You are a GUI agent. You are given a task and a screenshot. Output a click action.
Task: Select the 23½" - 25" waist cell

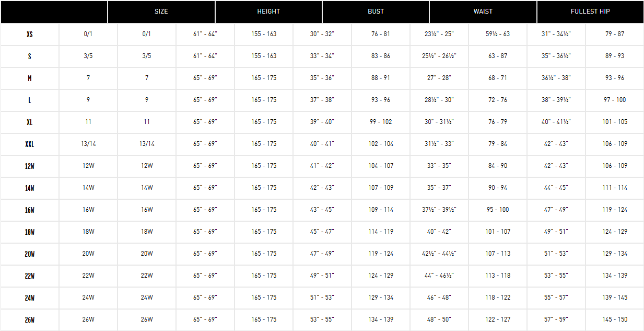point(439,34)
